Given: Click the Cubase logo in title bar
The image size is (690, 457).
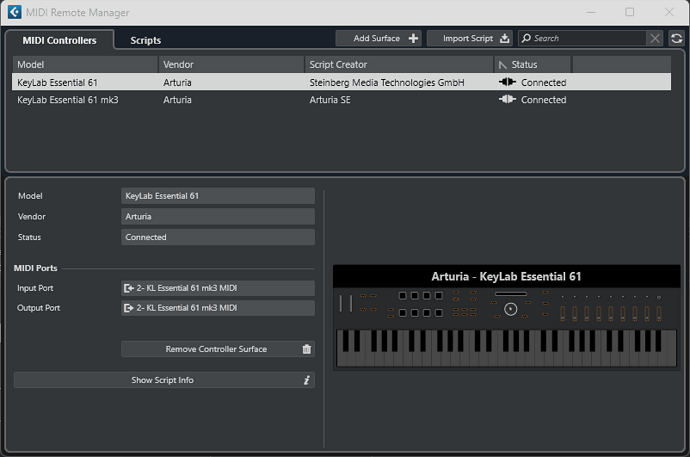Looking at the screenshot, I should click(14, 12).
